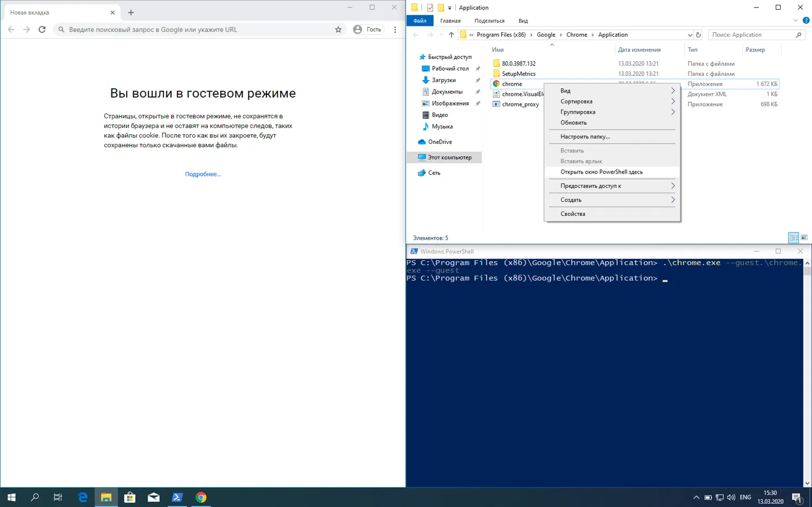
Task: Open Музыка in the navigation pane
Action: click(442, 127)
